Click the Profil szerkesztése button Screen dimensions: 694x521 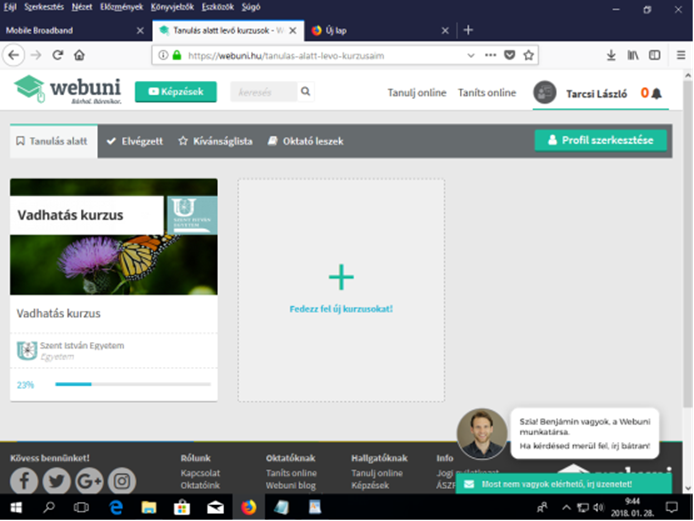(x=601, y=140)
